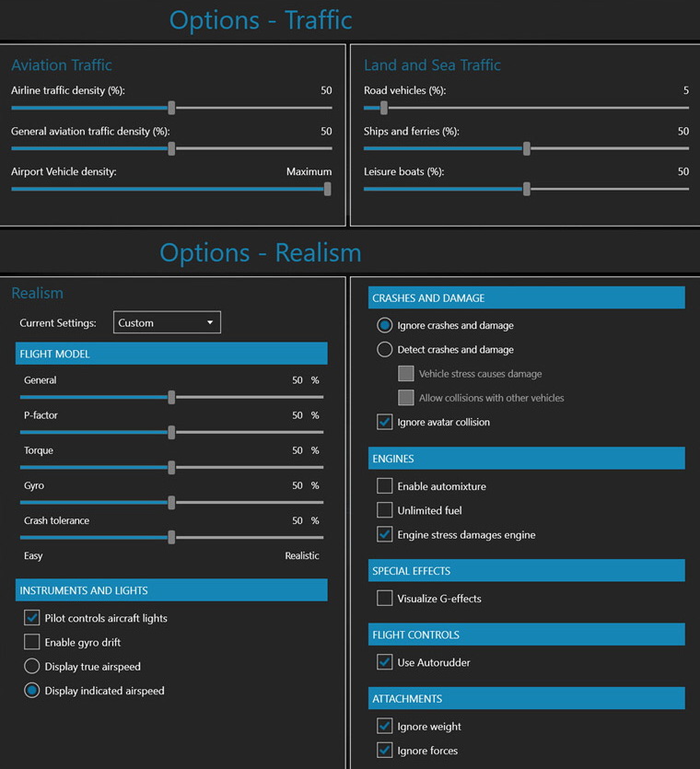
Task: Click Airline traffic density slider handle
Action: [x=171, y=108]
